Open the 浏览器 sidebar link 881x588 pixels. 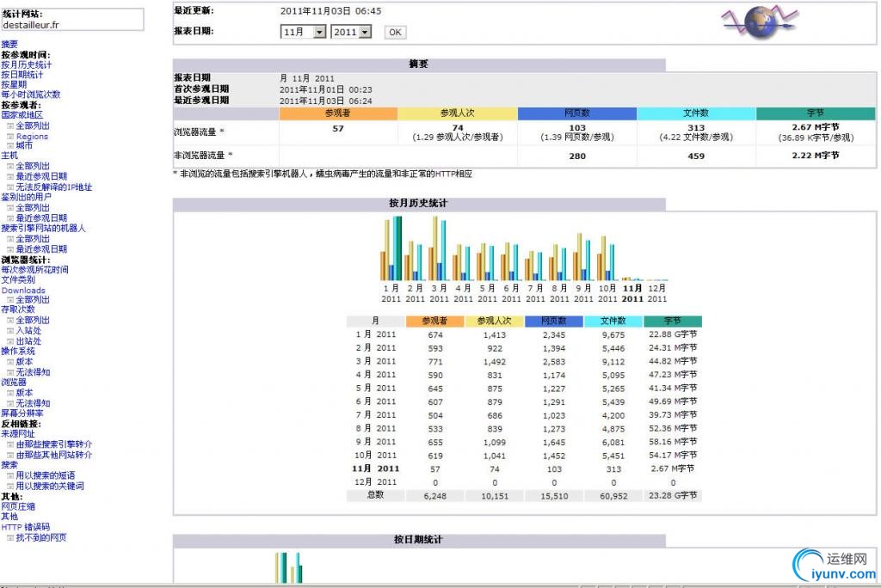(x=14, y=383)
